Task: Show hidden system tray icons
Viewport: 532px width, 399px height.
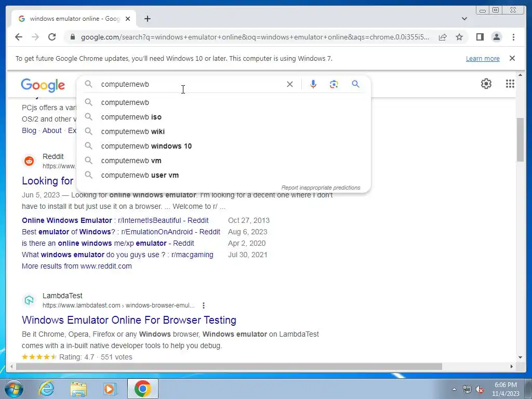Action: [454, 389]
